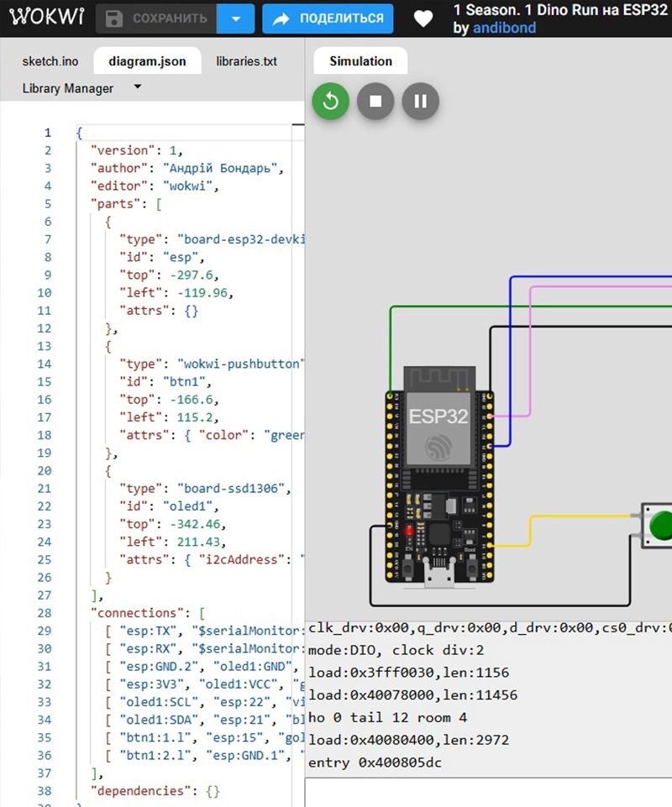Open the Library Manager tab
This screenshot has height=807, width=672.
[x=67, y=88]
